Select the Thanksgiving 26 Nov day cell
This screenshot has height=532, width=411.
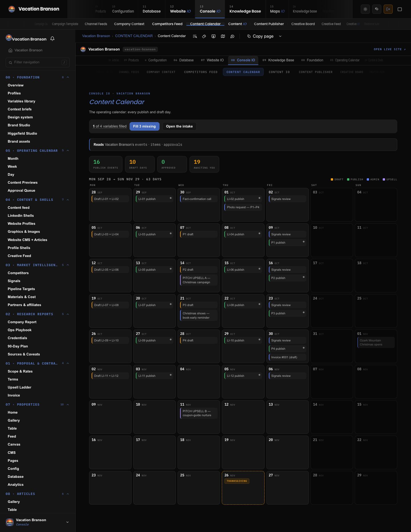click(243, 488)
